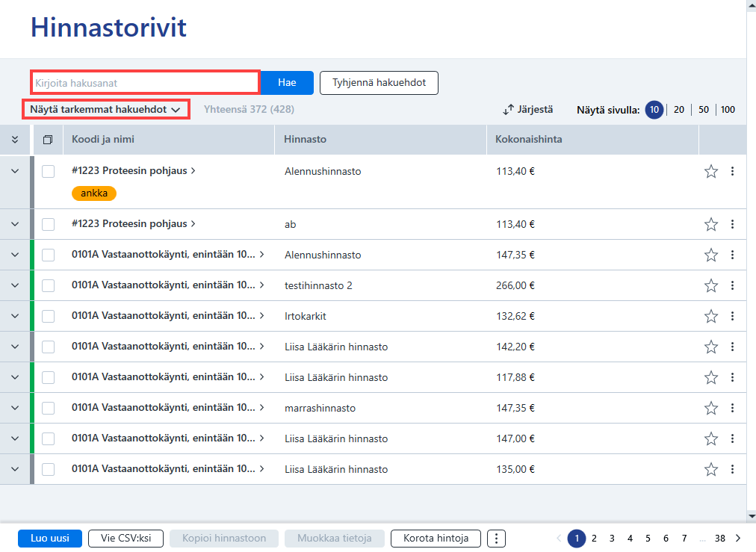The width and height of the screenshot is (756, 552).
Task: Expand the first Proteesin pohjaus row with its chevron
Action: pos(15,171)
